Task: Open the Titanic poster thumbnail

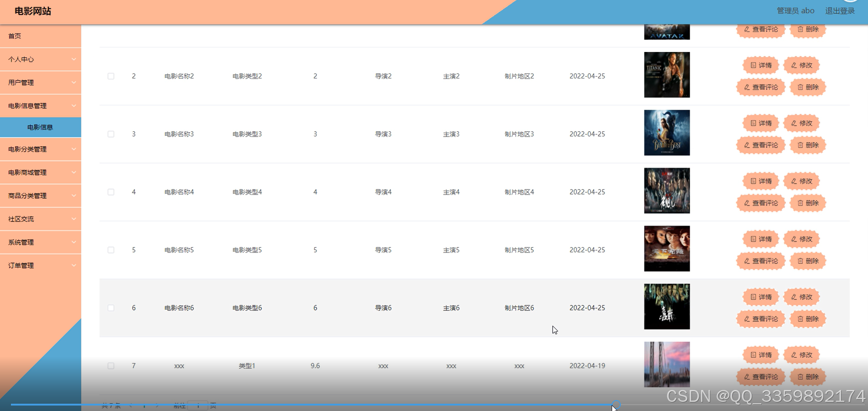Action: (667, 74)
